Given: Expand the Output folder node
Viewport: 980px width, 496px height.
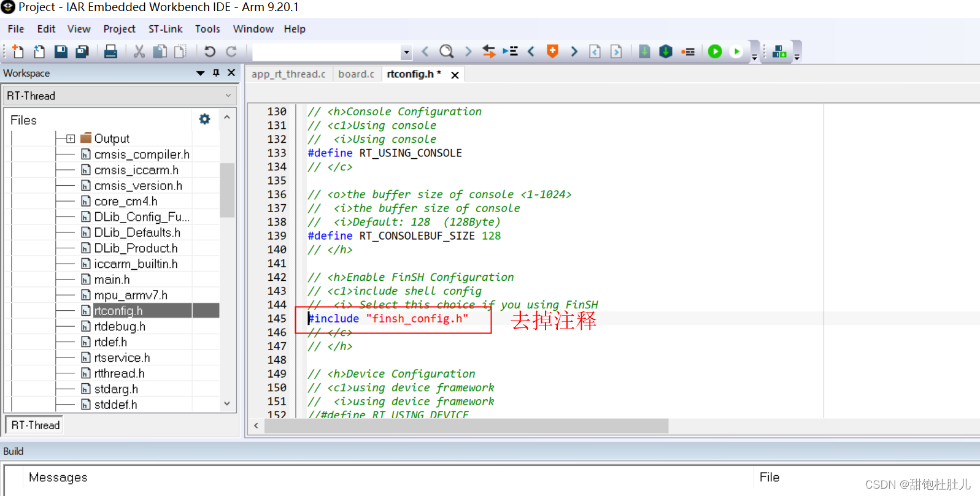Looking at the screenshot, I should click(71, 139).
